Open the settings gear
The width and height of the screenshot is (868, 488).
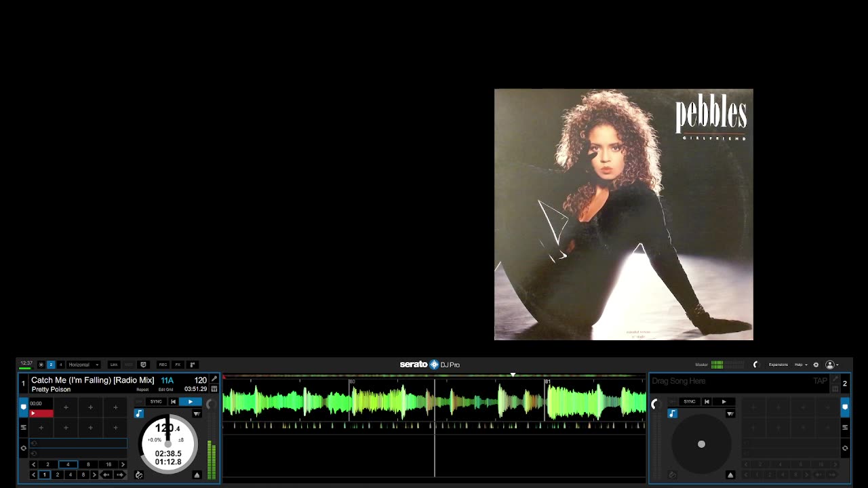click(816, 365)
